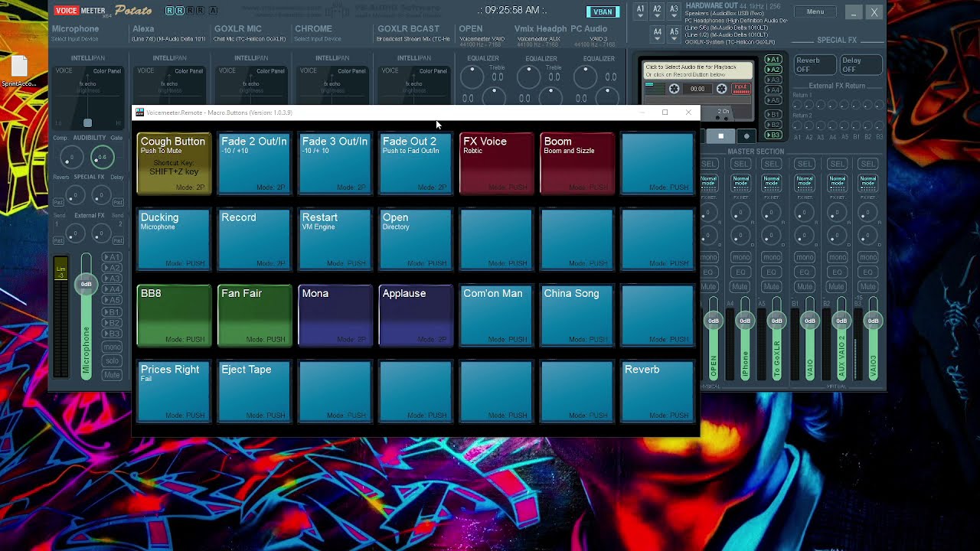Play the Fan Fair macro
This screenshot has height=551, width=980.
(x=254, y=315)
